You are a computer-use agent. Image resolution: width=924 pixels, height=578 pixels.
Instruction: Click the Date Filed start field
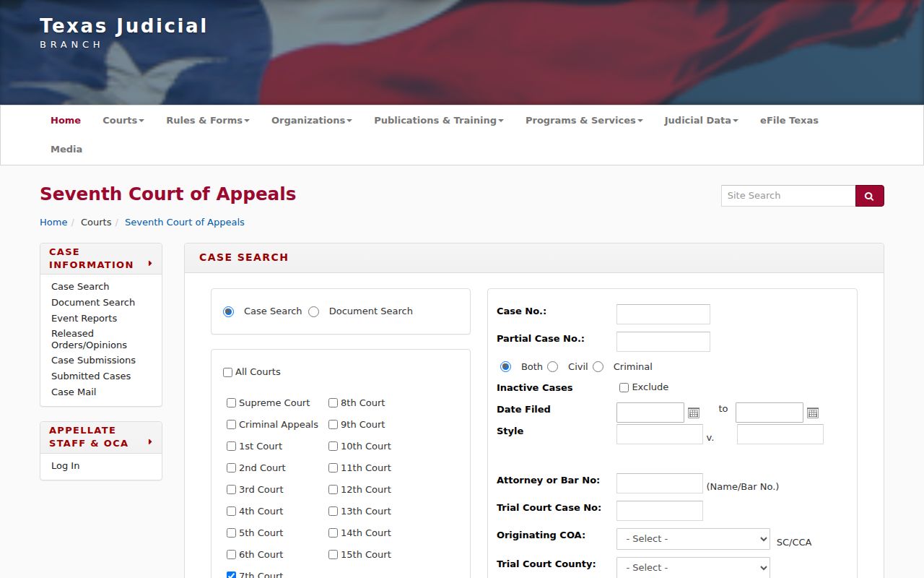[650, 413]
